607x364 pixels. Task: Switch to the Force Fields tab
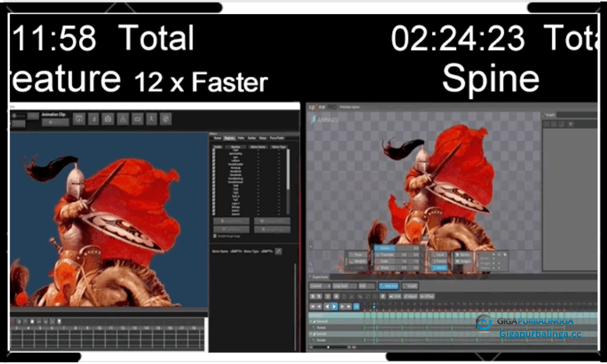click(x=277, y=138)
